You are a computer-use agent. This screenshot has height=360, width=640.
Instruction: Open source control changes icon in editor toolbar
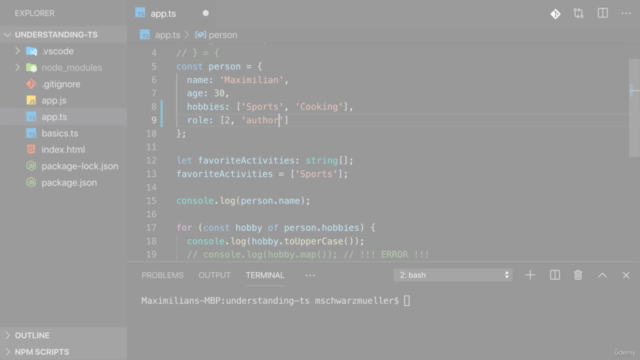(555, 14)
